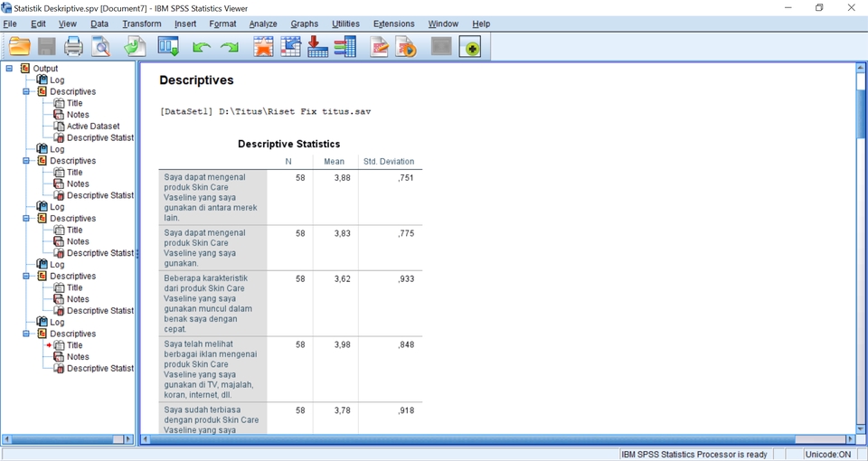The image size is (868, 461).
Task: Print the output with the printer icon
Action: [73, 46]
